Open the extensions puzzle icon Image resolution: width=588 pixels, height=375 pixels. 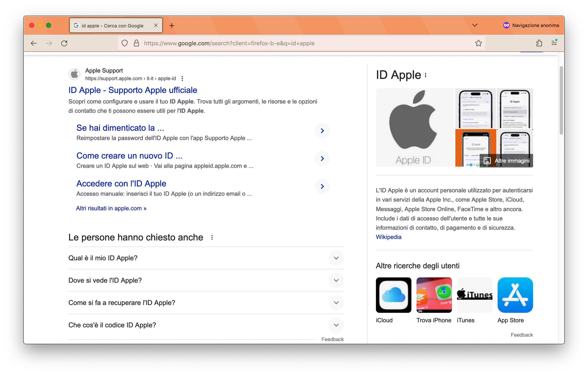click(539, 43)
